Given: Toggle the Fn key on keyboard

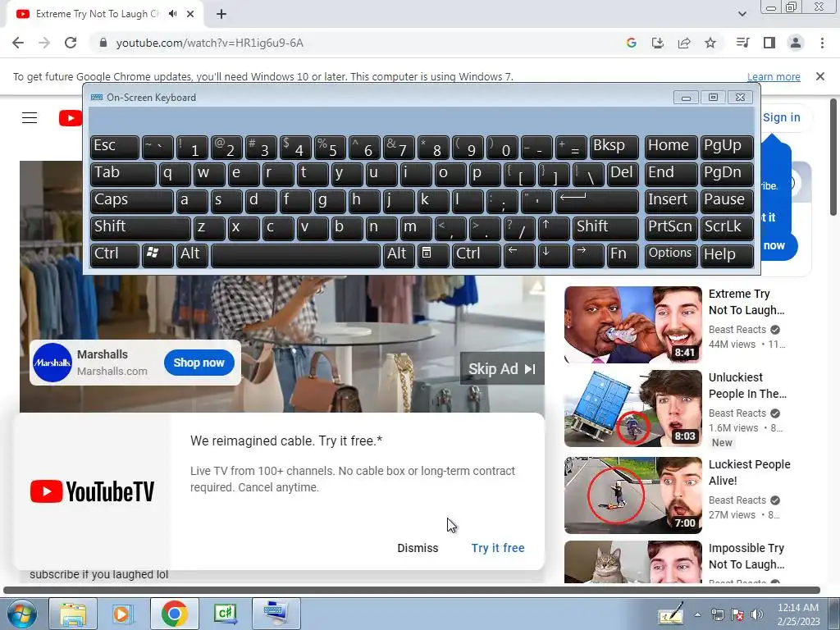Looking at the screenshot, I should coord(623,255).
